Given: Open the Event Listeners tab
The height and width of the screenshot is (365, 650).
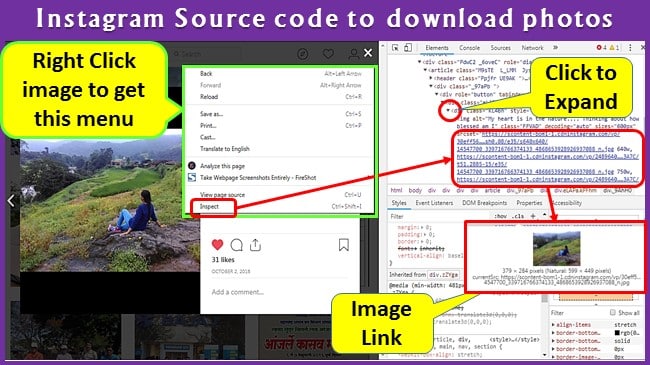Looking at the screenshot, I should pyautogui.click(x=434, y=203).
